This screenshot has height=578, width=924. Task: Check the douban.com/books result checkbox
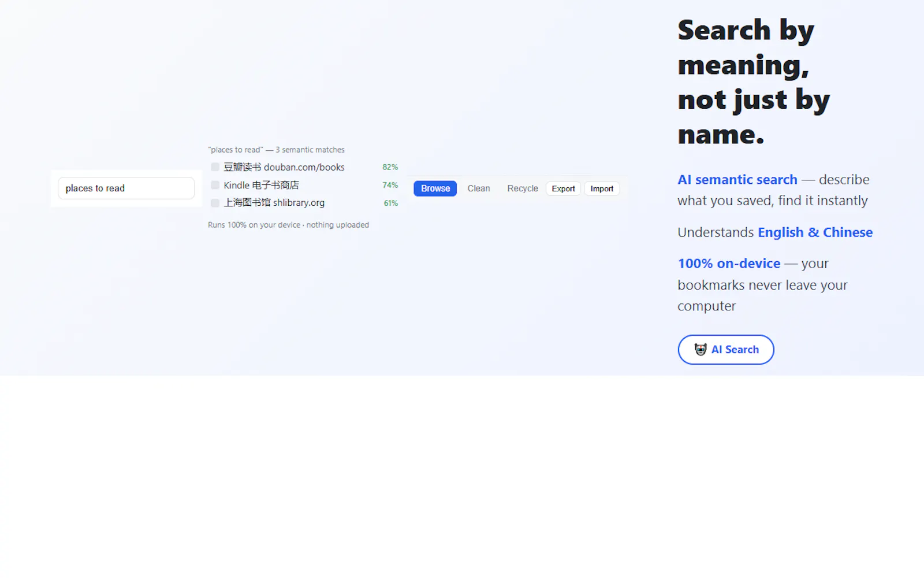pyautogui.click(x=215, y=167)
